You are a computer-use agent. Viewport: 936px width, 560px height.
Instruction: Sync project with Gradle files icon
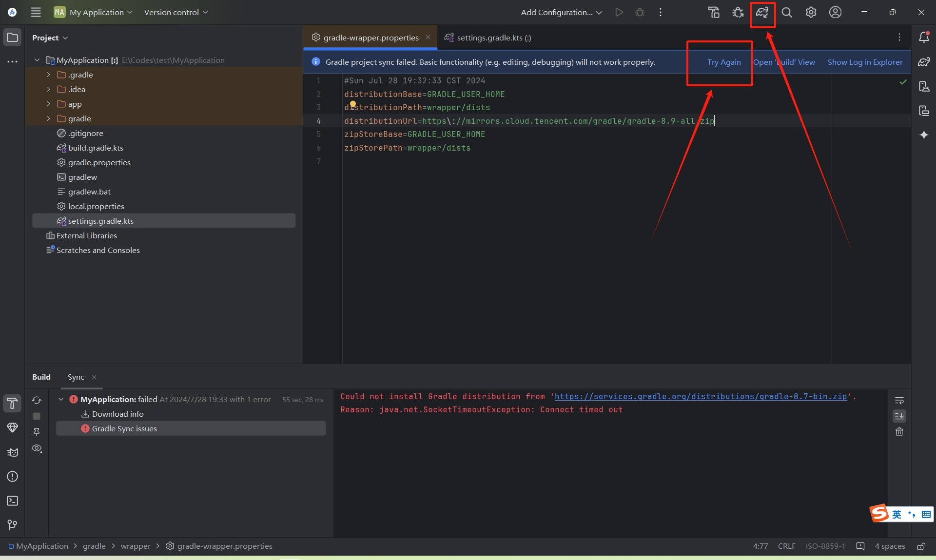762,12
